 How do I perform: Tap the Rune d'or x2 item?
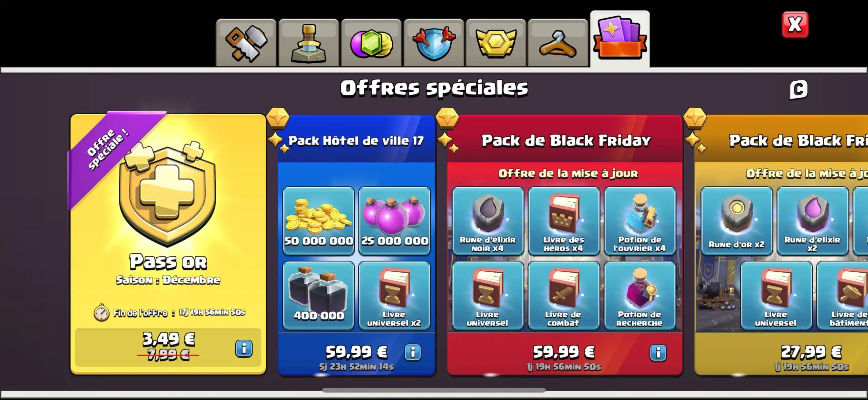click(x=737, y=220)
